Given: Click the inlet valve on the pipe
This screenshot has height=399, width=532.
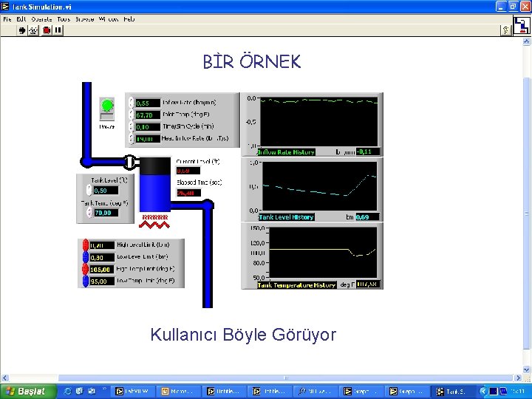Looking at the screenshot, I should (x=129, y=162).
